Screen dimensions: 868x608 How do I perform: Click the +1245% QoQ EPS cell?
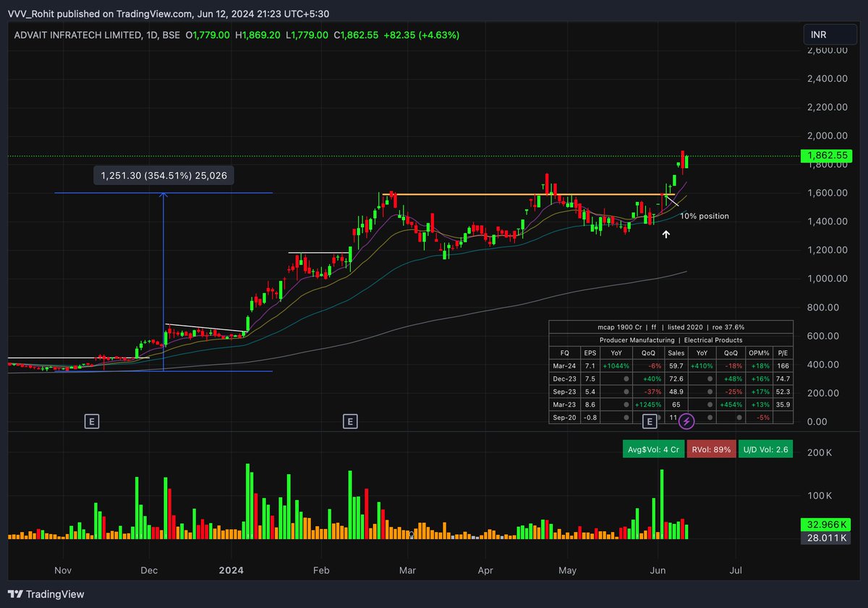[x=650, y=405]
